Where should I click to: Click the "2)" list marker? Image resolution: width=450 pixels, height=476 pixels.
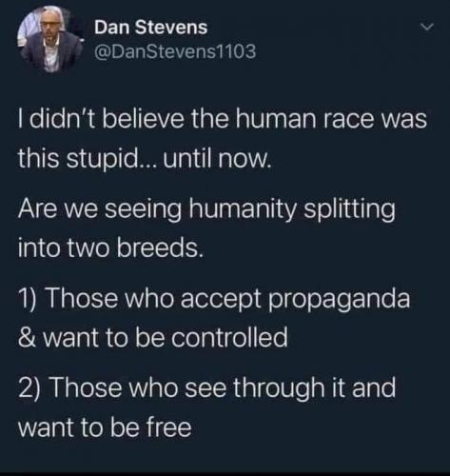point(30,388)
